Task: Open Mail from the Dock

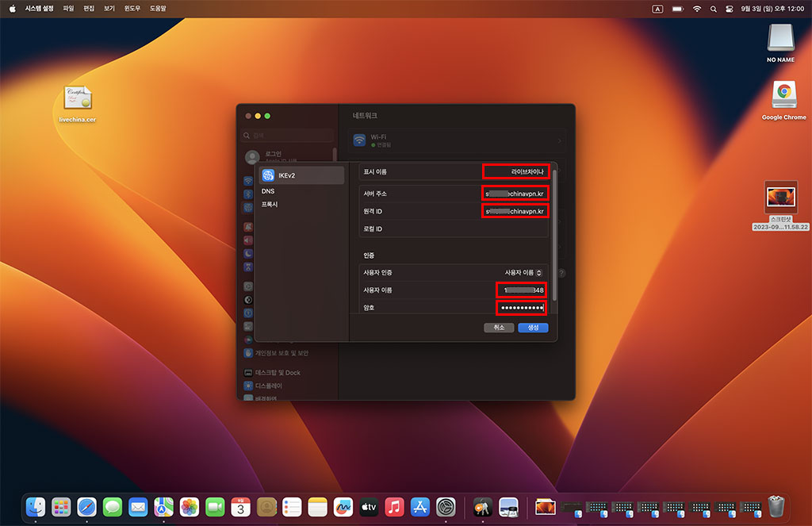Action: click(138, 507)
